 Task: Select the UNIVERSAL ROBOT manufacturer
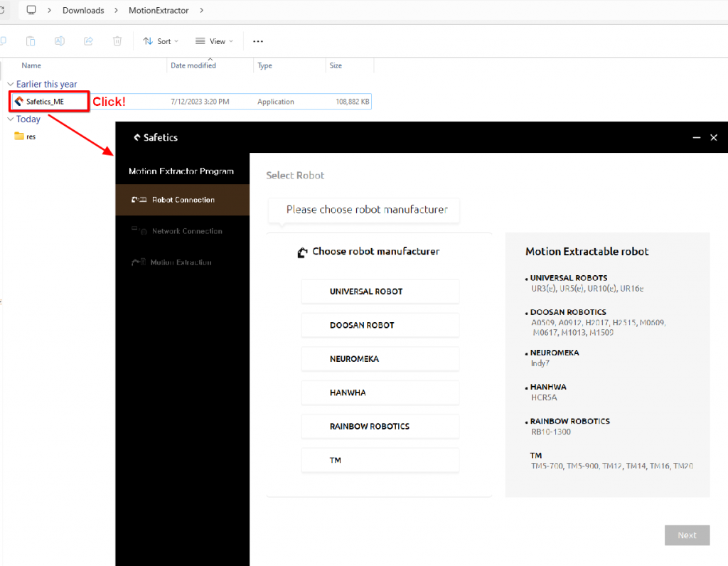click(380, 291)
